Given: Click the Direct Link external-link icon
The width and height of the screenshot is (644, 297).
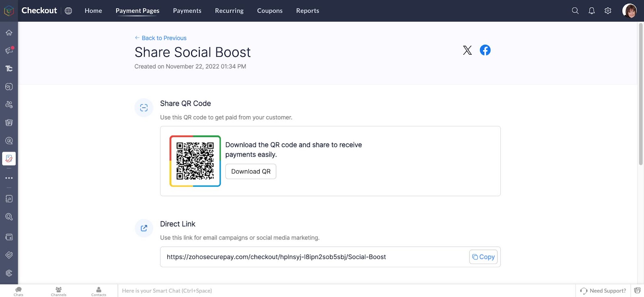Looking at the screenshot, I should pos(144,228).
